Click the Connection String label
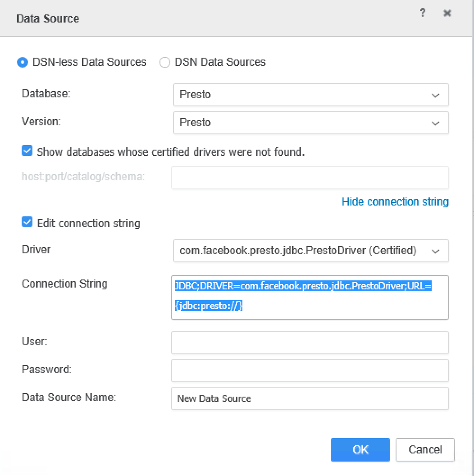The width and height of the screenshot is (474, 476). coord(64,284)
